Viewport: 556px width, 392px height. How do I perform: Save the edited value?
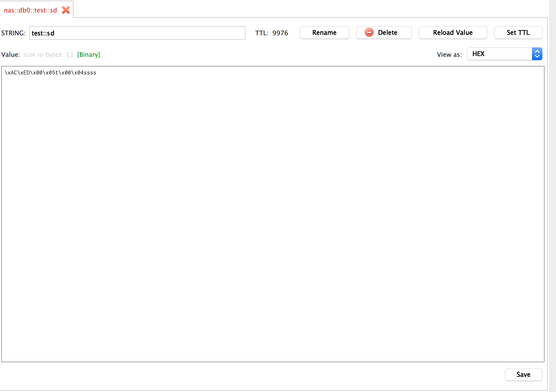coord(523,375)
